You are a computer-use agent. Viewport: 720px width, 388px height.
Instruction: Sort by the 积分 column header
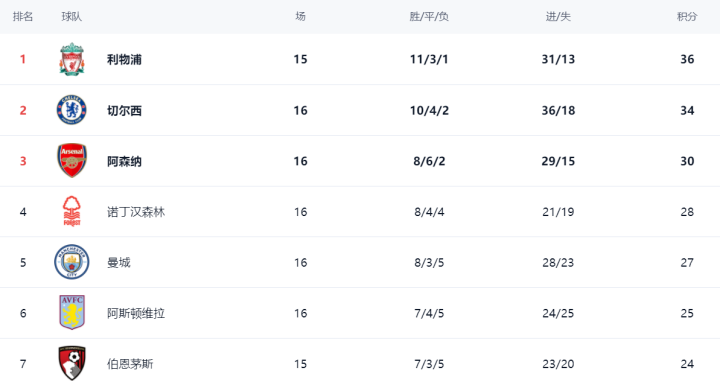(687, 17)
